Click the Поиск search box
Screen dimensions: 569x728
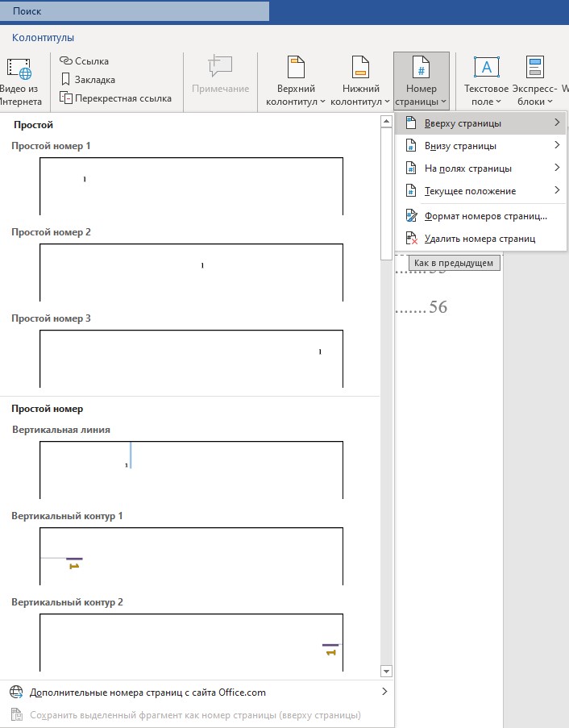135,11
